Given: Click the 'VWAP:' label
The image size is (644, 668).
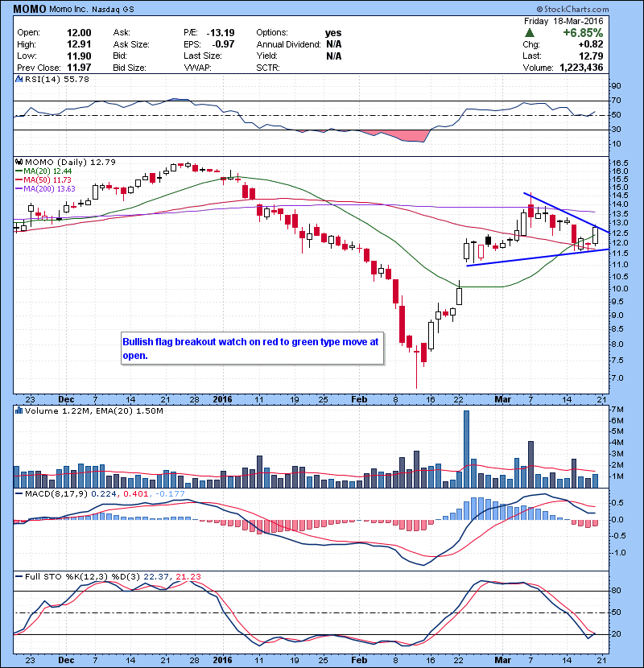Looking at the screenshot, I should click(197, 68).
